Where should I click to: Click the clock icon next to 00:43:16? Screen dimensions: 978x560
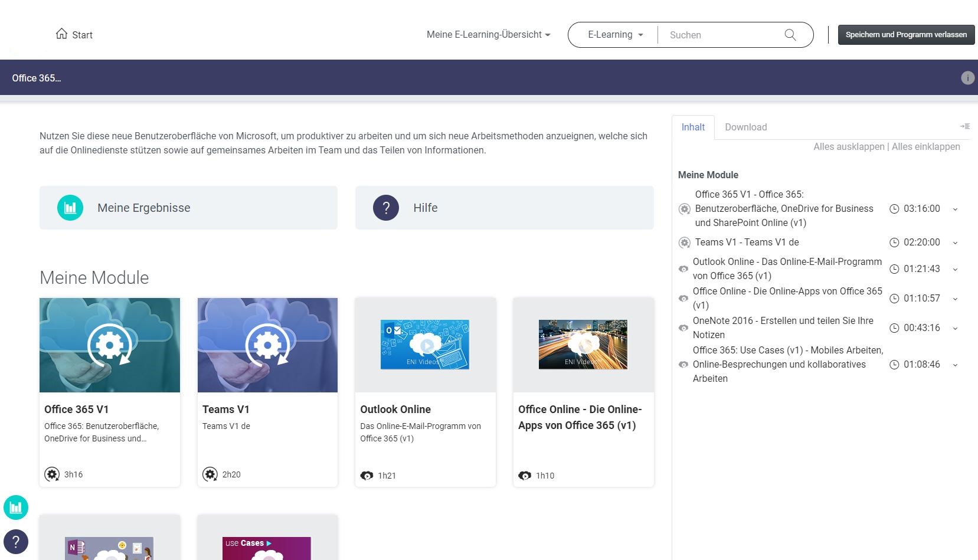point(894,328)
